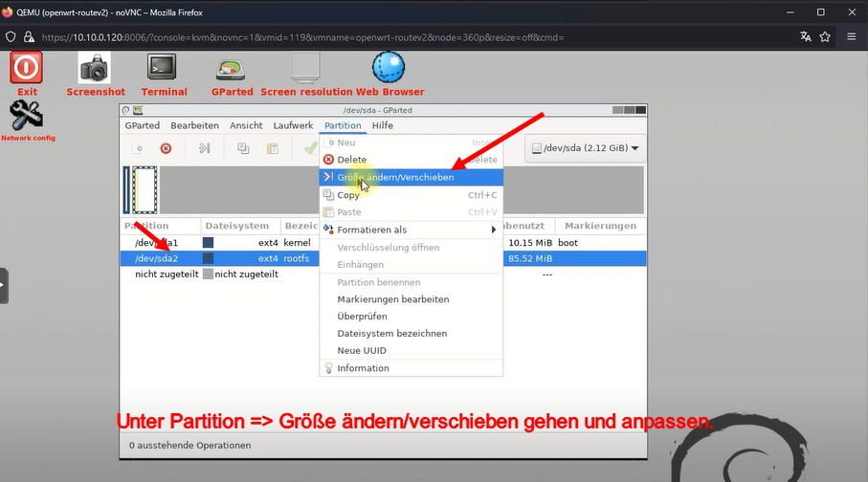
Task: Open the Web Browser globe icon
Action: pos(389,69)
